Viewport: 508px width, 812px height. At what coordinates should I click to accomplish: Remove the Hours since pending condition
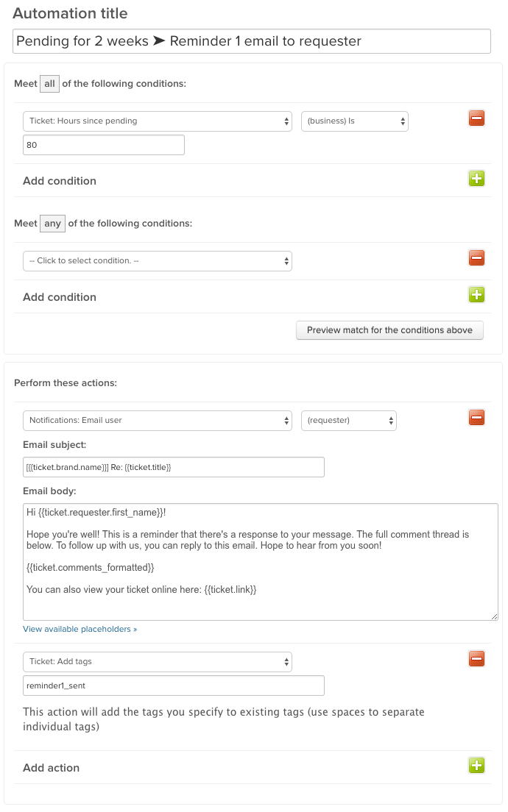click(x=476, y=118)
